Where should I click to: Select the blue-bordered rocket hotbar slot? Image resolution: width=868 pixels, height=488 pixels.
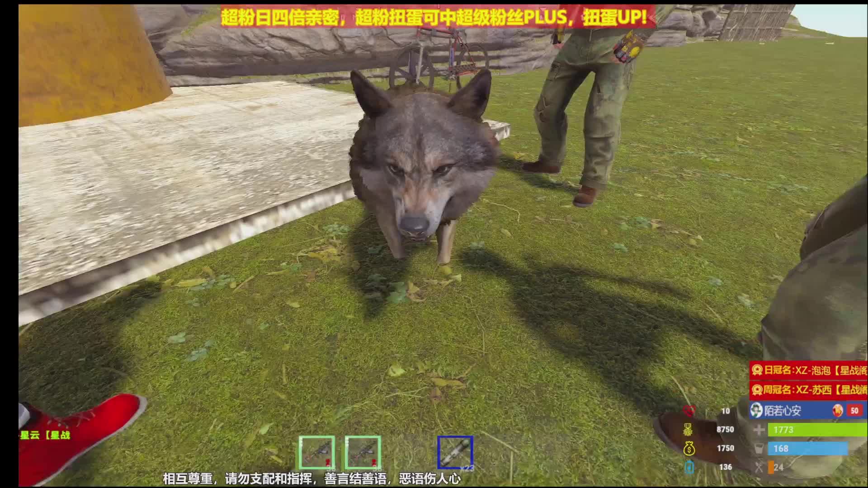coord(455,452)
